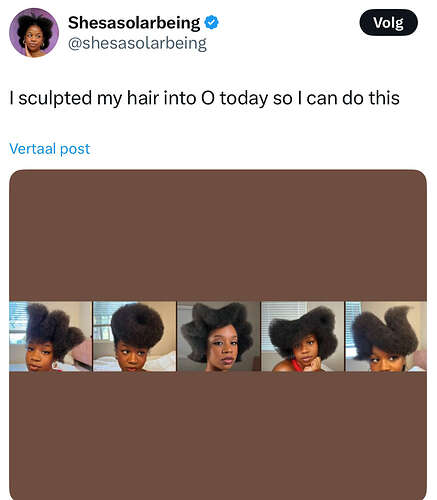This screenshot has width=437, height=500.
Task: Open the center photo with gray background
Action: point(219,336)
